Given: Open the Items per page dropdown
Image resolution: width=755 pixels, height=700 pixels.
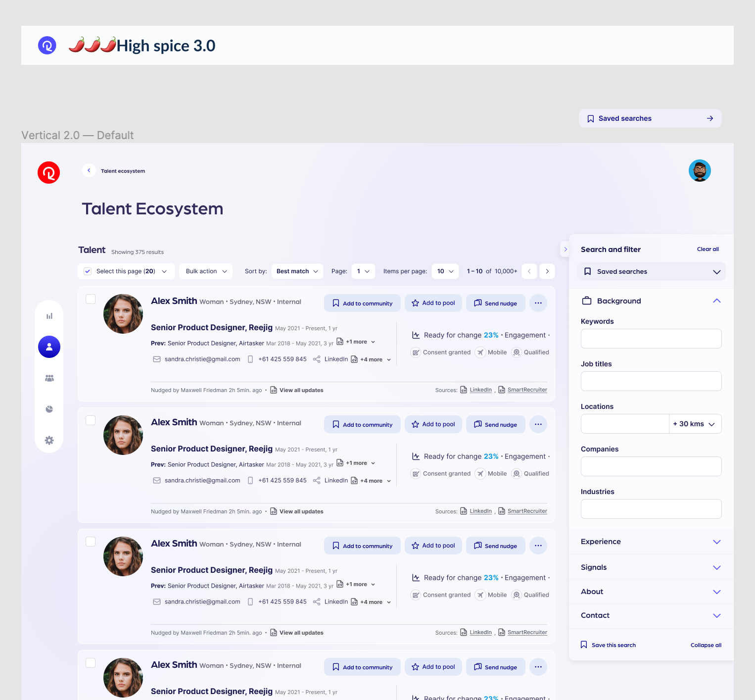Looking at the screenshot, I should tap(445, 271).
